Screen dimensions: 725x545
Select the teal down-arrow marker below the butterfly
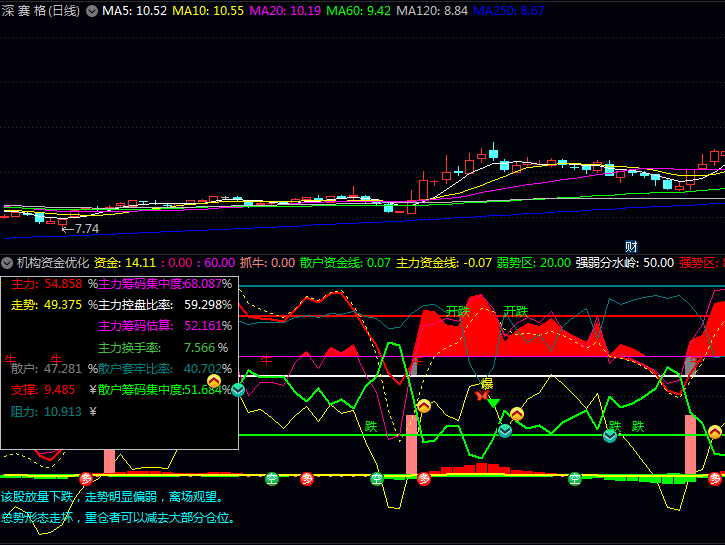(x=505, y=431)
